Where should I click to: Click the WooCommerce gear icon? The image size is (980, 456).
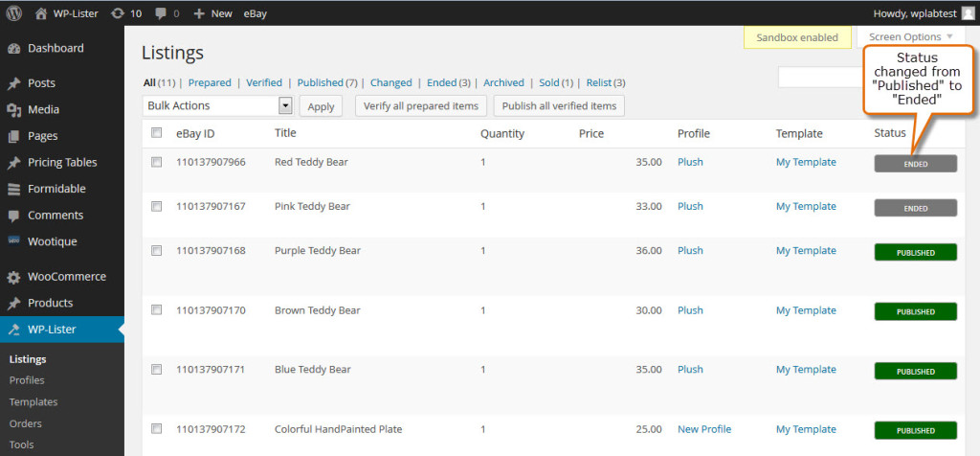point(13,277)
